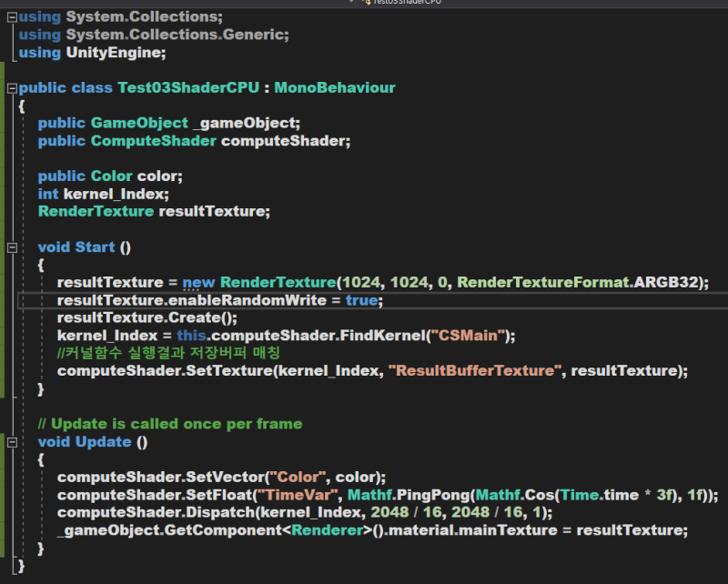Screen dimensions: 728x584
Task: Click the resultTexture field declaration
Action: [x=154, y=211]
